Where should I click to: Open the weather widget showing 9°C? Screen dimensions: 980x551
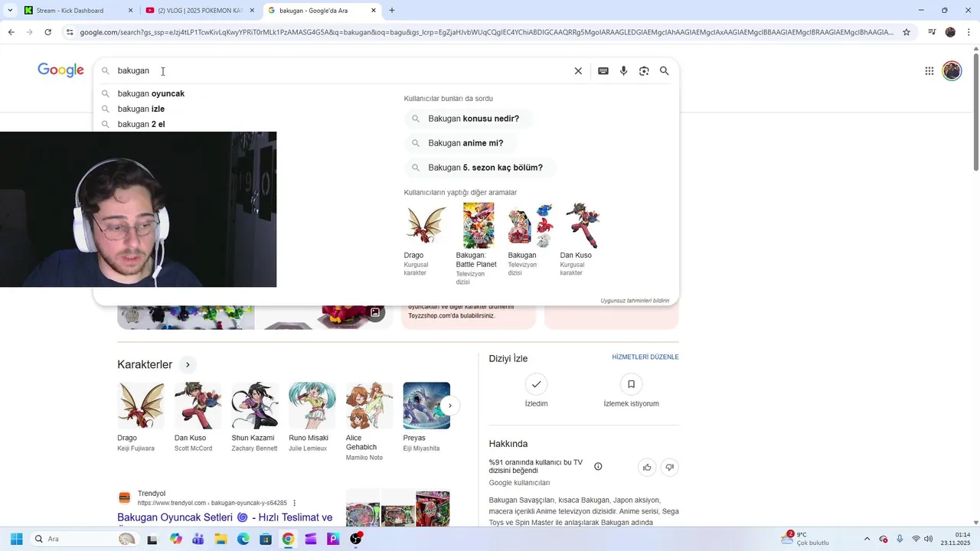(805, 539)
